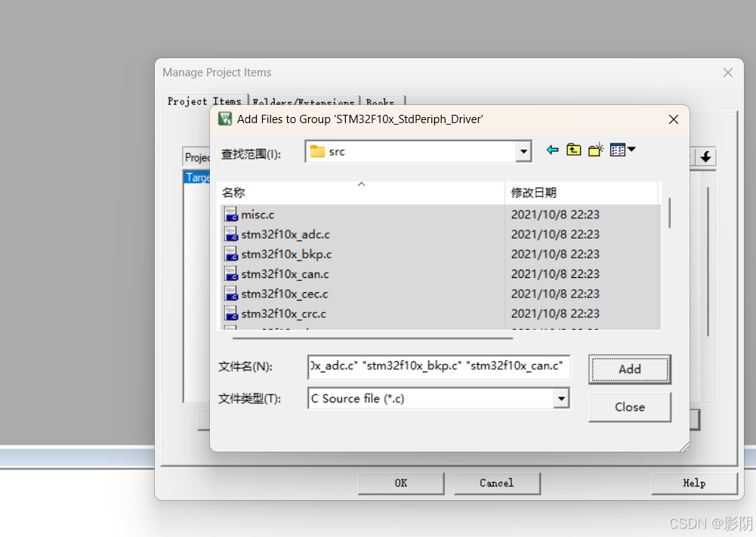Image resolution: width=756 pixels, height=537 pixels.
Task: Click the Close button in Add Files
Action: [630, 407]
